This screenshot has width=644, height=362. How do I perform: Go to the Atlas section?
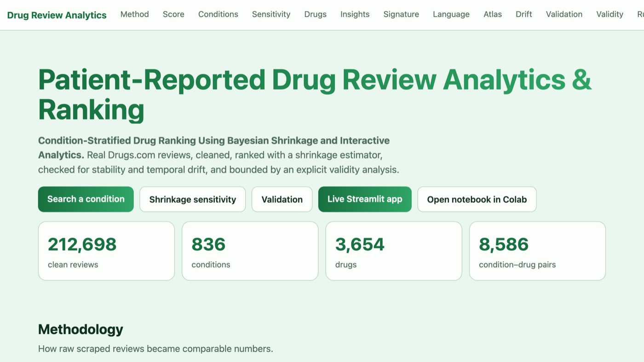pos(493,14)
